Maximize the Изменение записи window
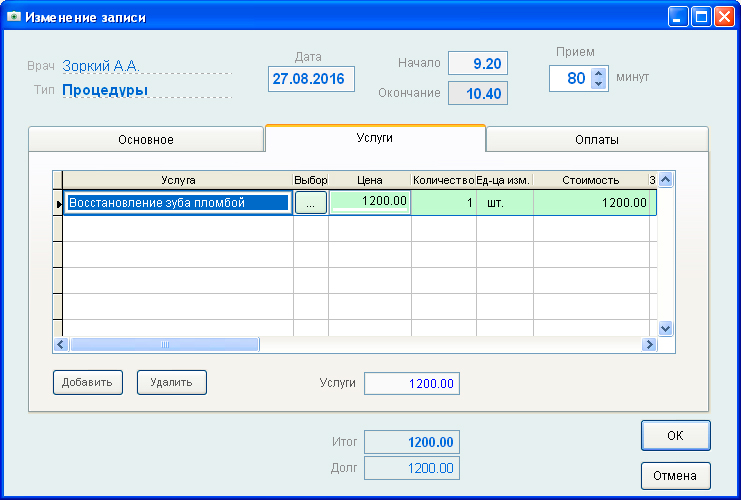Image resolution: width=741 pixels, height=500 pixels. pos(701,17)
